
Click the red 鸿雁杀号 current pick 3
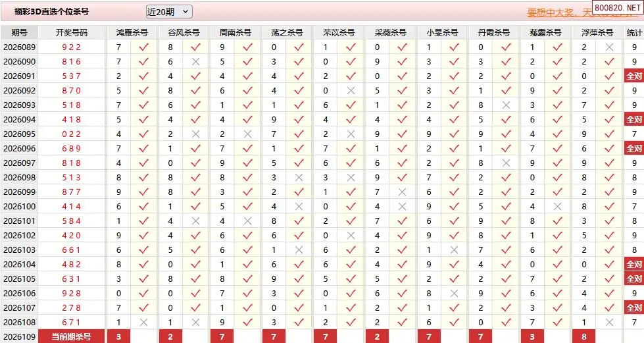[119, 337]
